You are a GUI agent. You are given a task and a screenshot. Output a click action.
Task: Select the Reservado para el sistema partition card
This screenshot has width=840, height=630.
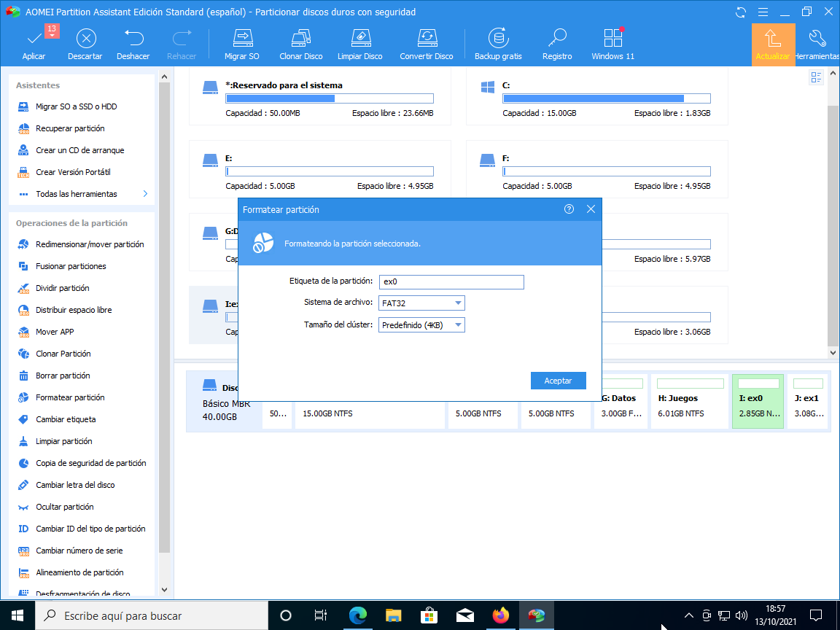coord(320,97)
